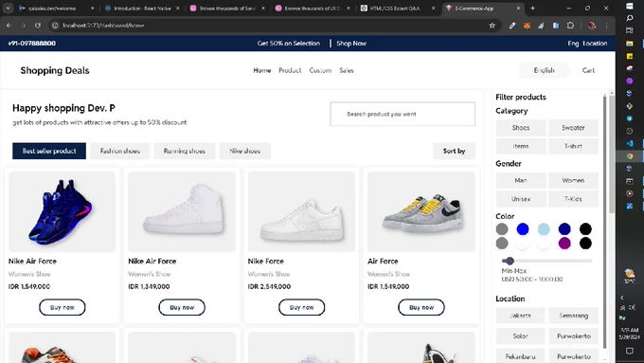Viewport: 644px width, 363px height.
Task: Open Visual Studio Code from taskbar
Action: [x=630, y=143]
